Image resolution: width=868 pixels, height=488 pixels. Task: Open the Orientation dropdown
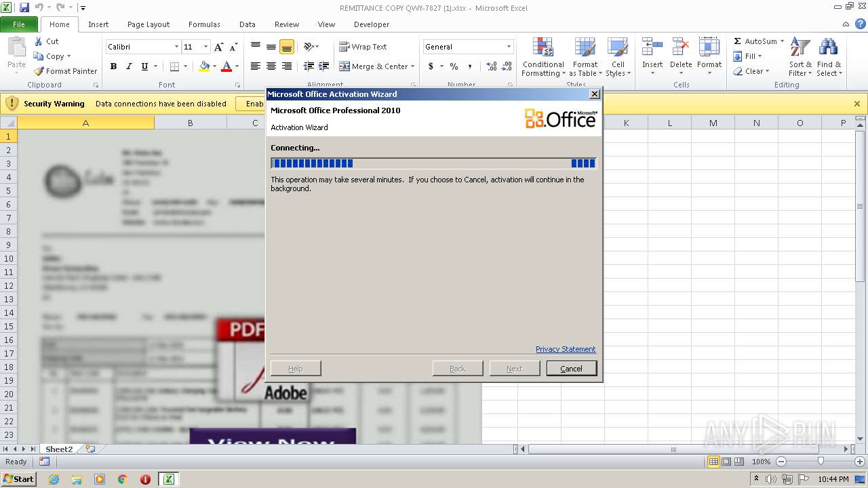pos(311,47)
